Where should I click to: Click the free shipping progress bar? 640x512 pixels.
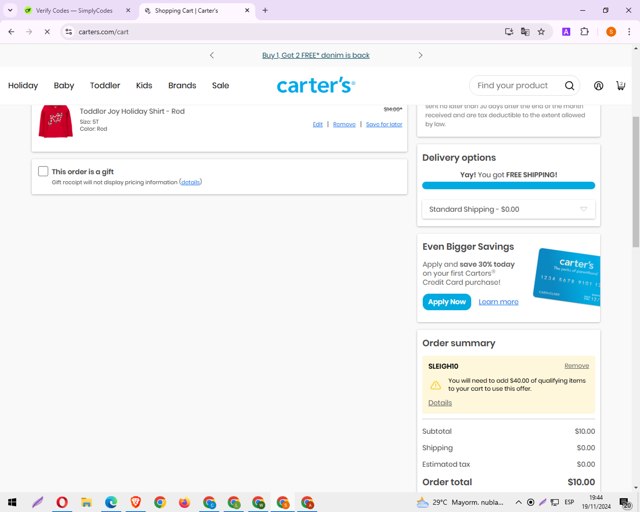[508, 186]
